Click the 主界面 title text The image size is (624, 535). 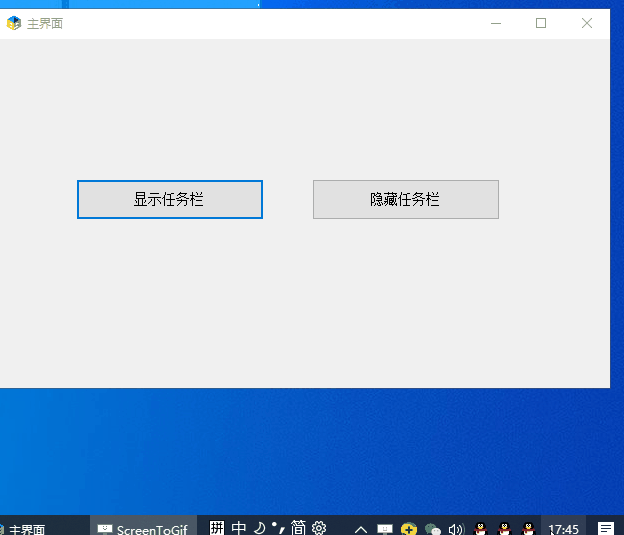(45, 23)
